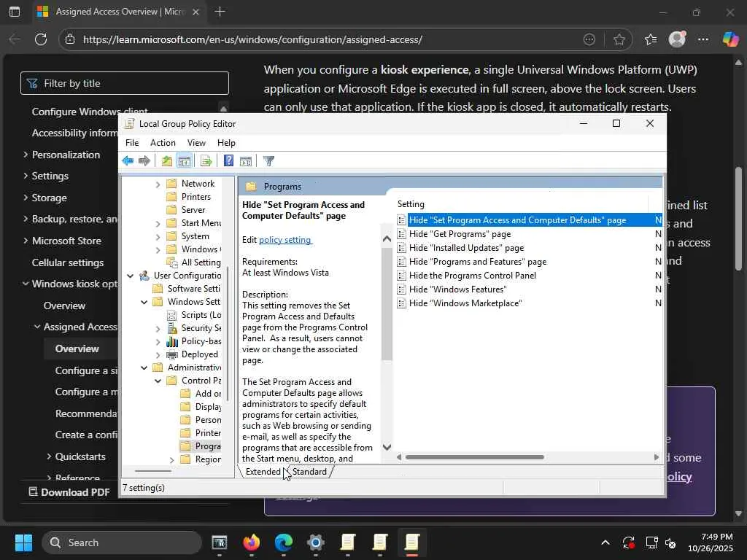747x560 pixels.
Task: Open Edge Settings and more ellipsis
Action: tap(703, 39)
